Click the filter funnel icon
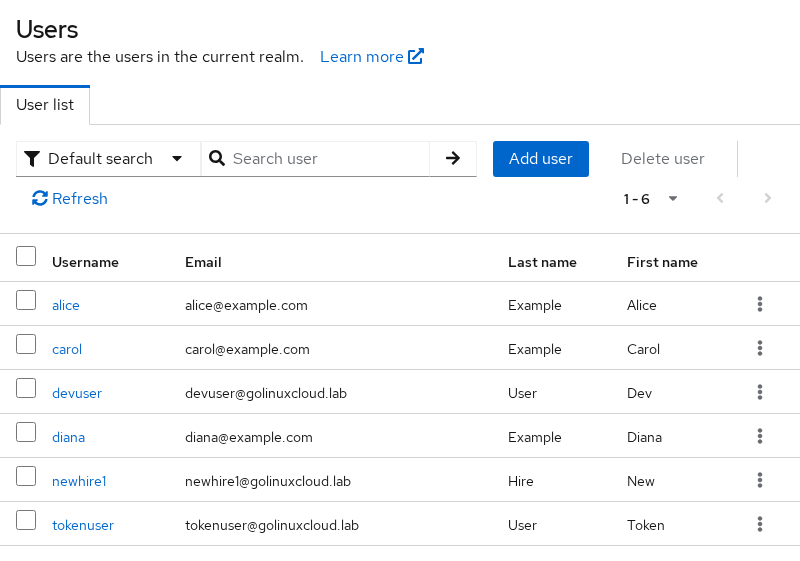The width and height of the screenshot is (800, 561). tap(32, 159)
